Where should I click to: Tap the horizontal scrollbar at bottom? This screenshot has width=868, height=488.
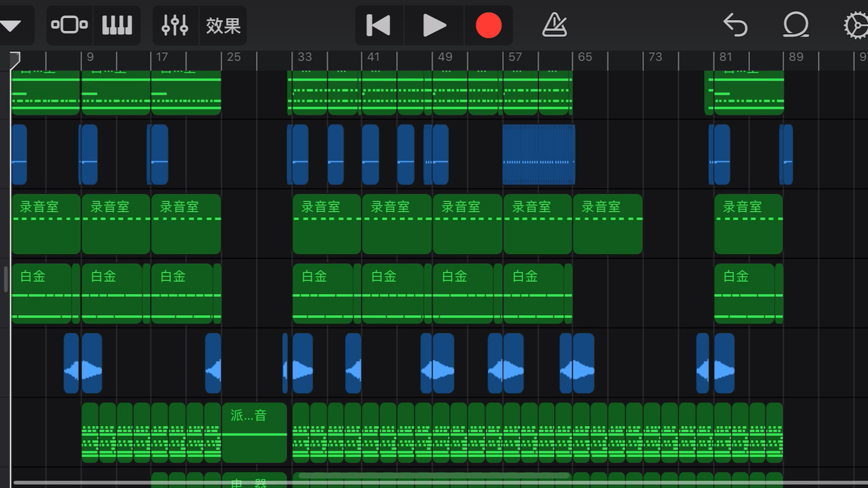click(434, 483)
